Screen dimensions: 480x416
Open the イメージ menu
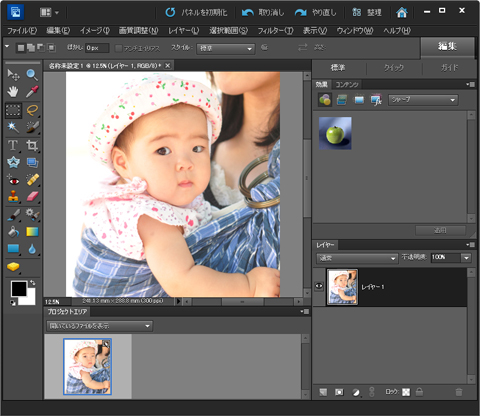[x=95, y=31]
